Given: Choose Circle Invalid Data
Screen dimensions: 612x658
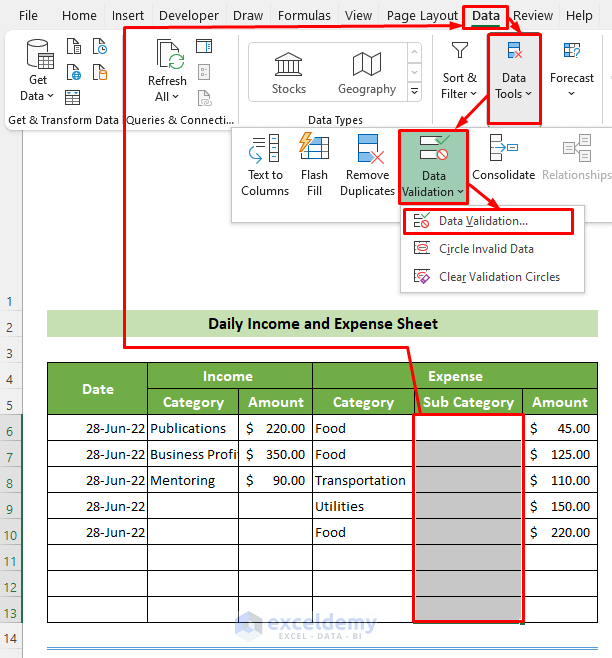Looking at the screenshot, I should [x=492, y=249].
